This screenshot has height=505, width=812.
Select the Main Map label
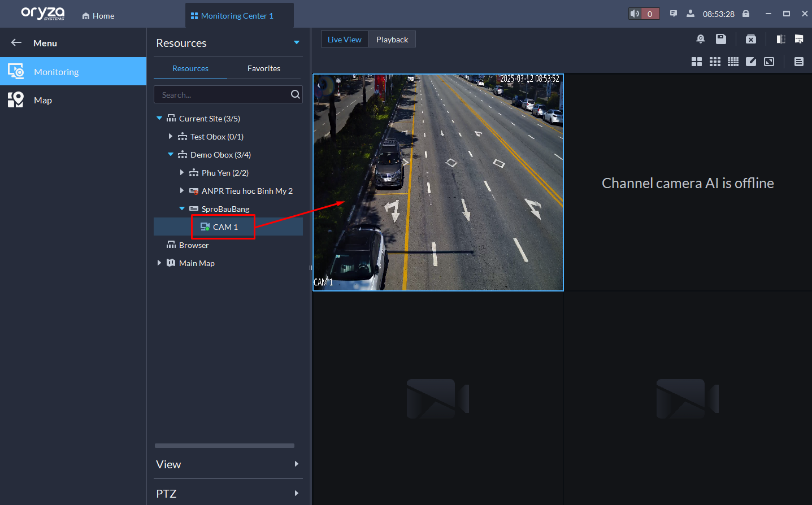click(x=197, y=263)
